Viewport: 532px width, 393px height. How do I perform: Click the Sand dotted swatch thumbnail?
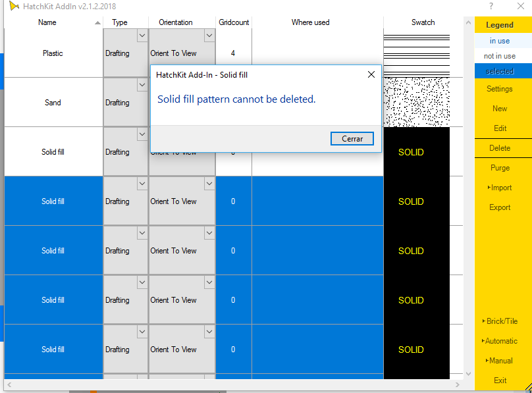[x=417, y=102]
